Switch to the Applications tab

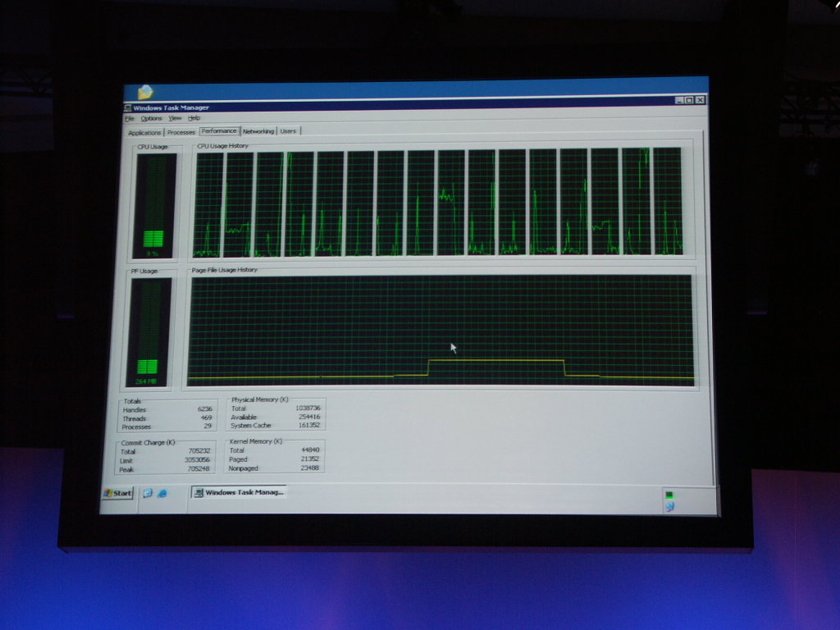(x=144, y=132)
